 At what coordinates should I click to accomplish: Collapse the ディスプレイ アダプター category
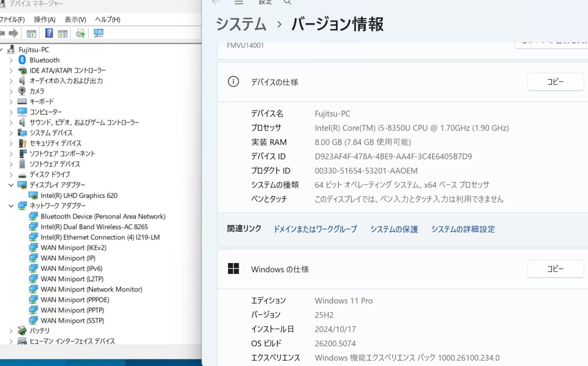(11, 185)
